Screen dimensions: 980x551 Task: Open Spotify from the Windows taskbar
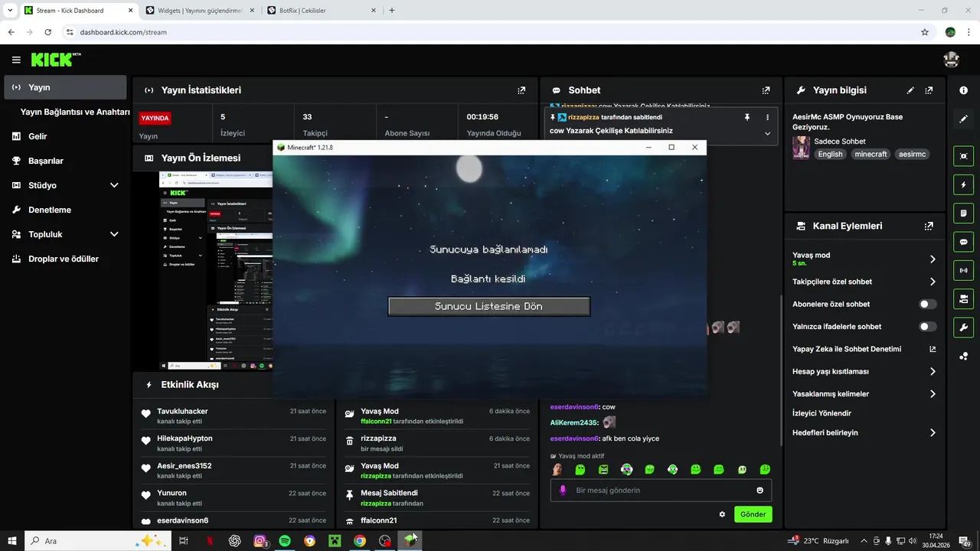pos(285,541)
